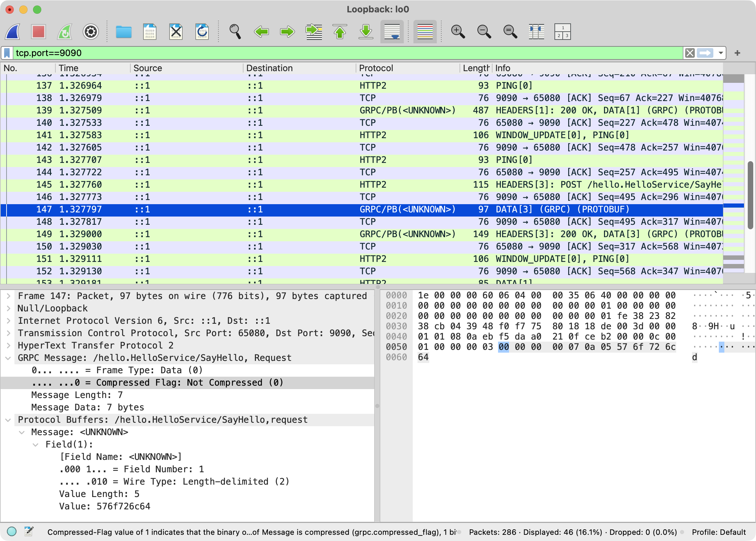This screenshot has width=756, height=541.
Task: Sort packets by Protocol column header
Action: tap(376, 68)
